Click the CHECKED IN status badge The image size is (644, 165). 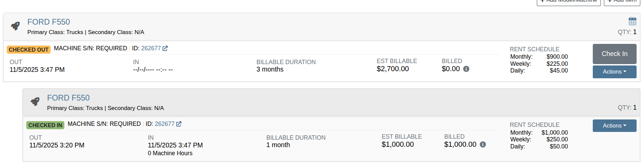click(x=45, y=125)
